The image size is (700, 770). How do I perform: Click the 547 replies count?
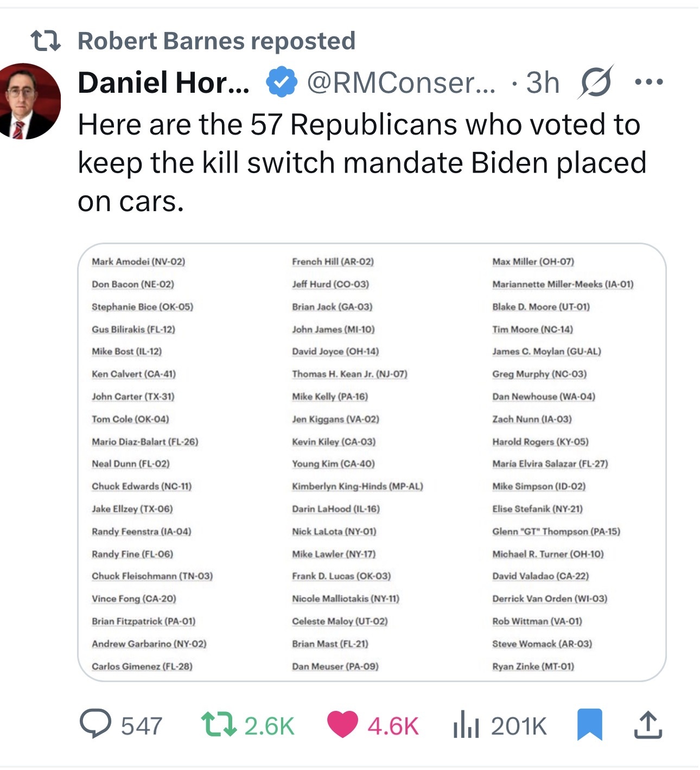[141, 726]
